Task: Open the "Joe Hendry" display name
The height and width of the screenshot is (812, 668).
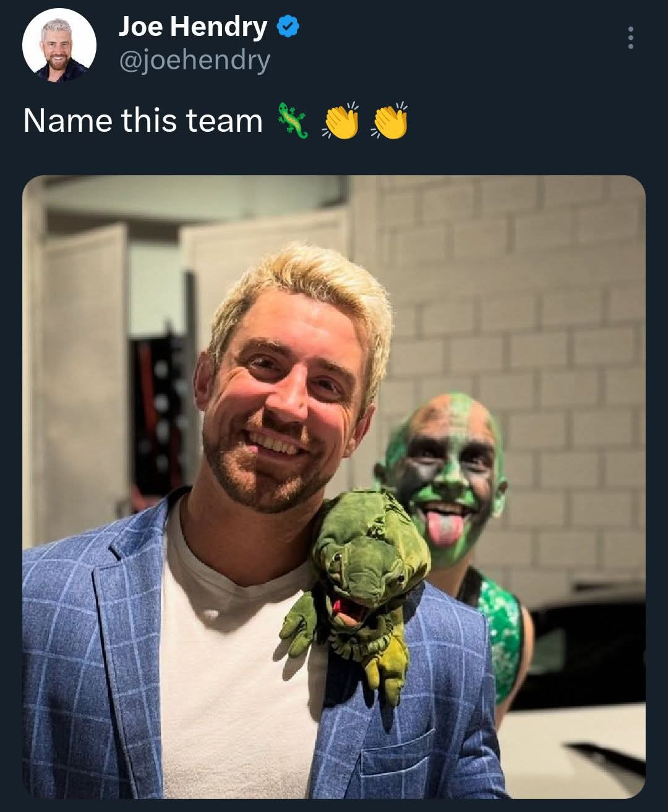Action: point(193,27)
